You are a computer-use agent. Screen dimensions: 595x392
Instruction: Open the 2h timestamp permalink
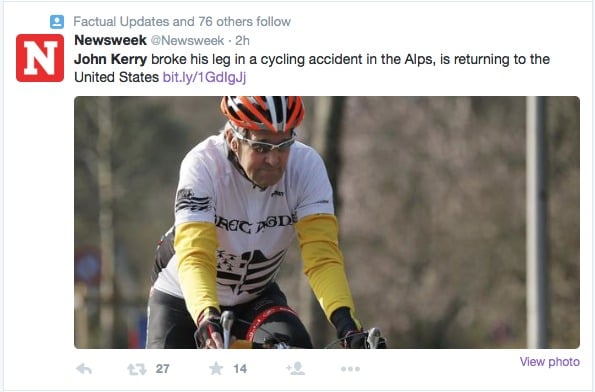coord(242,41)
